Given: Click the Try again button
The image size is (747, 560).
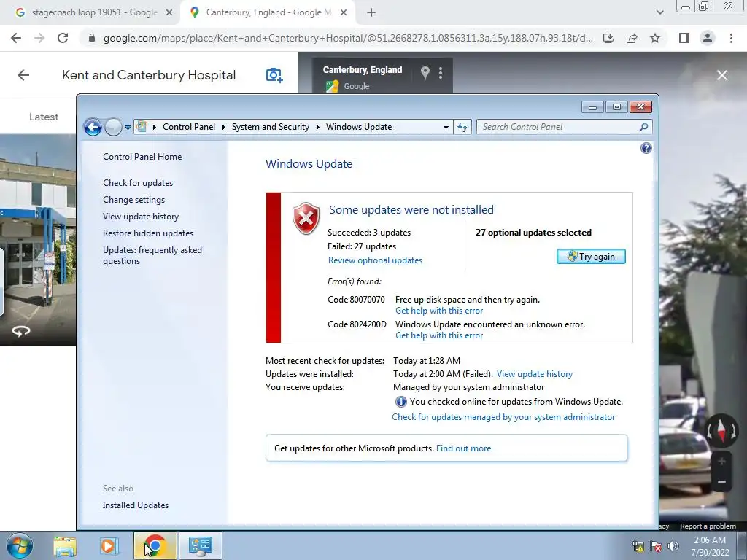Looking at the screenshot, I should [591, 256].
